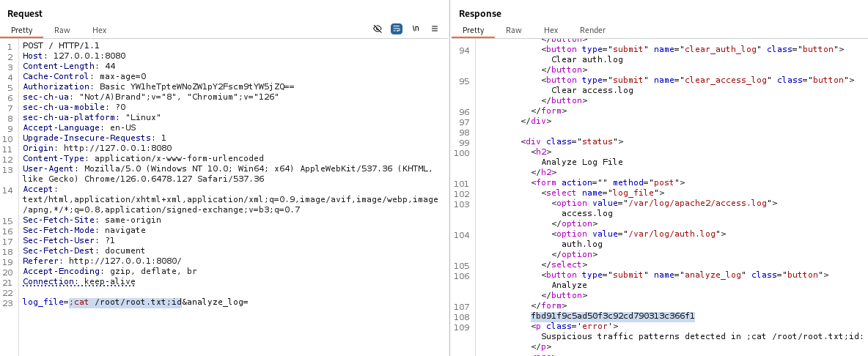
Task: Click the 'Cache-Control: max-age=0' header
Action: 84,76
